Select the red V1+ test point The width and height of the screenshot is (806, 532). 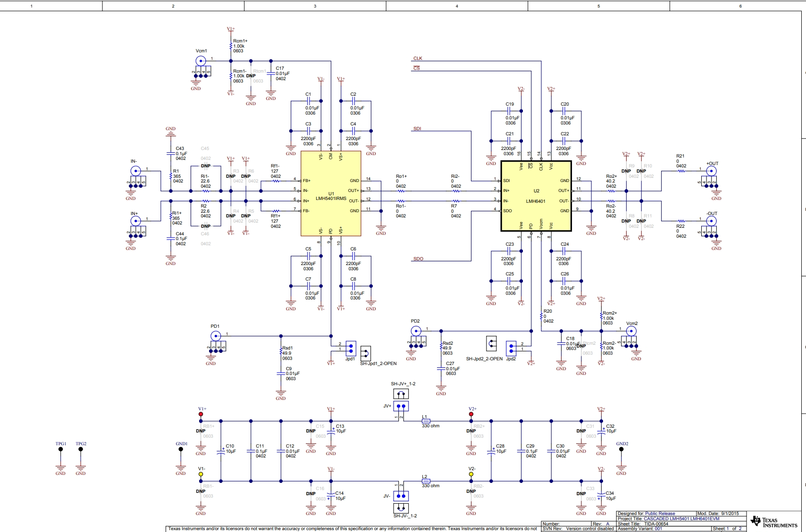click(x=201, y=415)
